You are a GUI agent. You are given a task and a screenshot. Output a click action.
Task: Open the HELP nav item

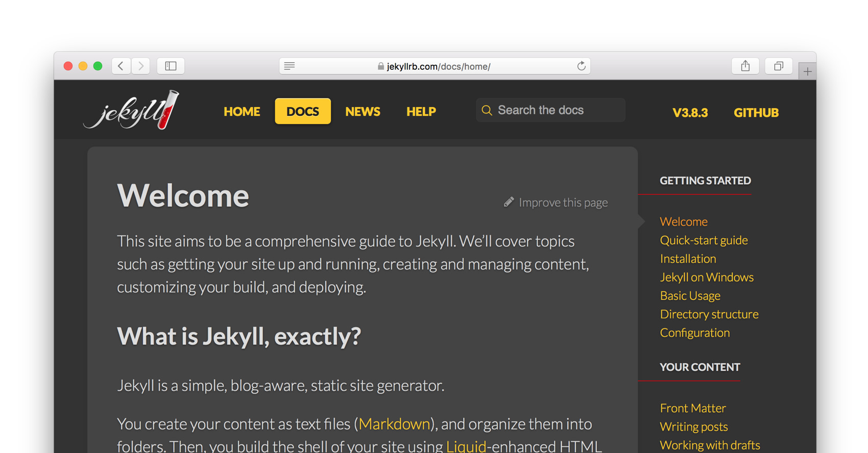click(x=421, y=111)
